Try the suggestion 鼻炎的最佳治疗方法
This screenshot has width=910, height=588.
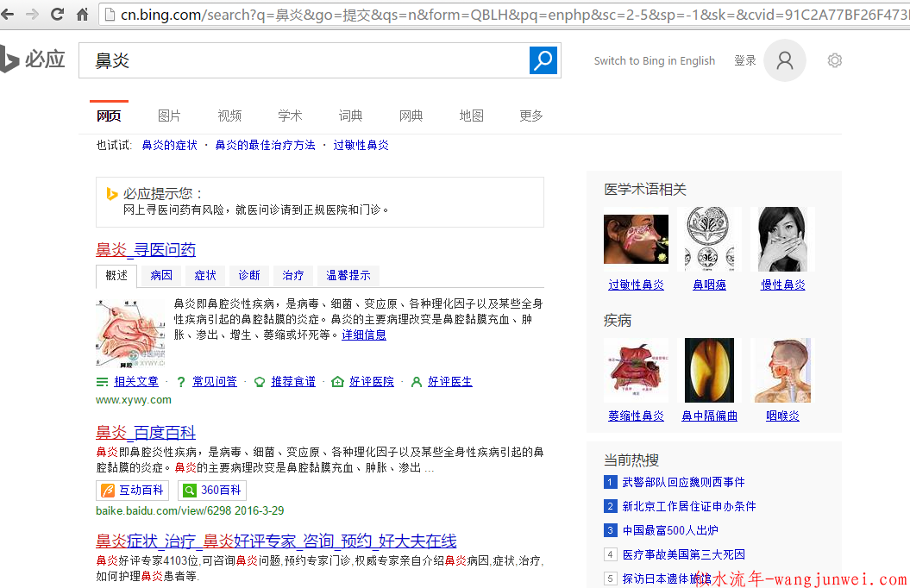pyautogui.click(x=265, y=145)
